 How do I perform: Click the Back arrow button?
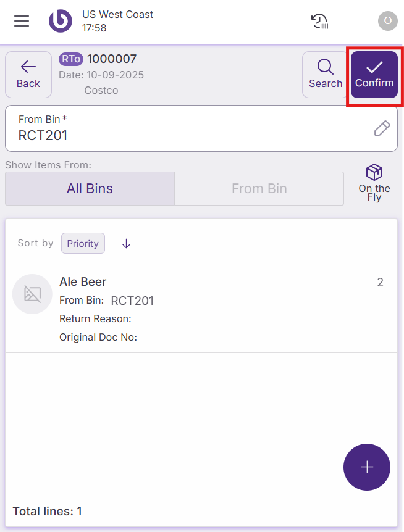click(28, 75)
